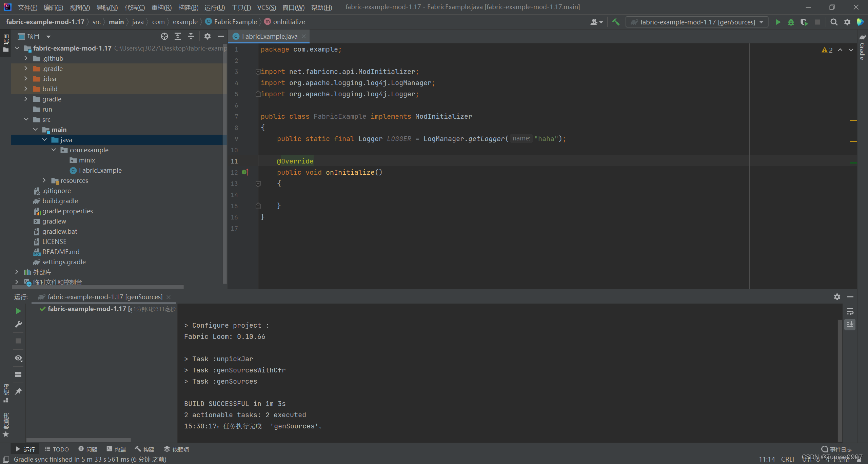Image resolution: width=868 pixels, height=464 pixels.
Task: Open the 重构(R) refactor menu
Action: coord(161,7)
